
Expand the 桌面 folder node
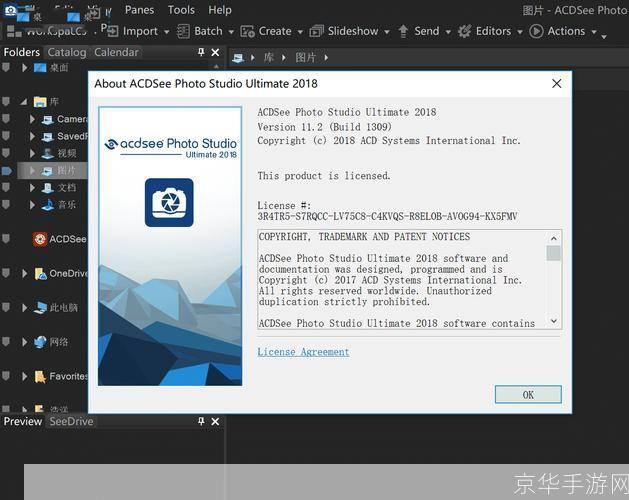coord(24,67)
